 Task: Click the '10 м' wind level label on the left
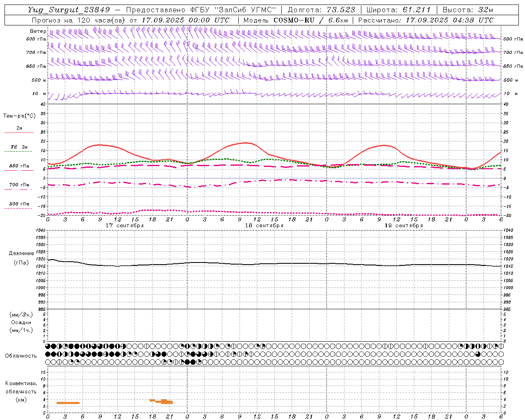[39, 94]
